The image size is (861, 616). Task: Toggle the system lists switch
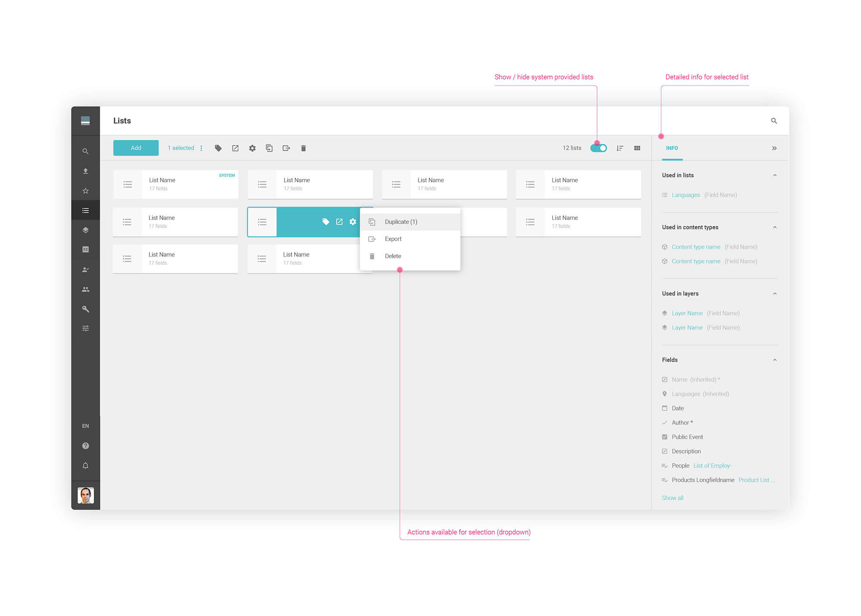598,148
